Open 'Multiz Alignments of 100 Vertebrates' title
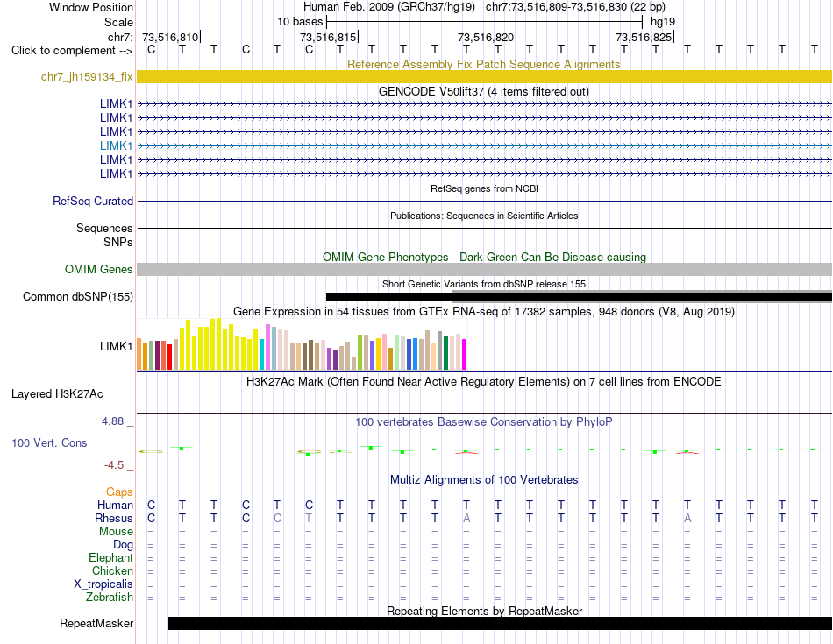 [x=483, y=479]
